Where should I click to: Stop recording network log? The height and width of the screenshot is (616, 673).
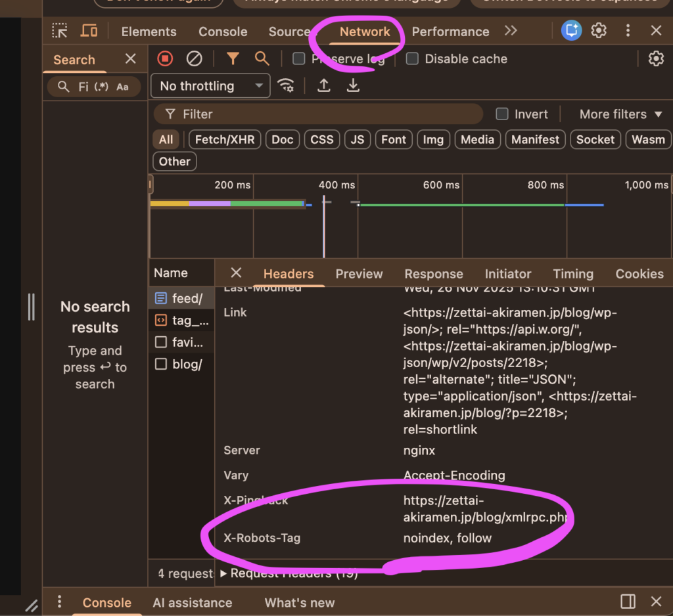165,59
